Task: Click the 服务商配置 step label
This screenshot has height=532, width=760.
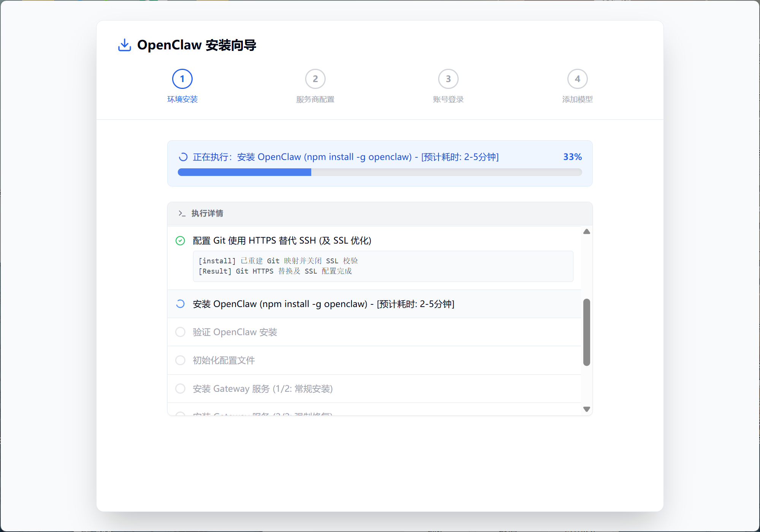Action: coord(315,99)
